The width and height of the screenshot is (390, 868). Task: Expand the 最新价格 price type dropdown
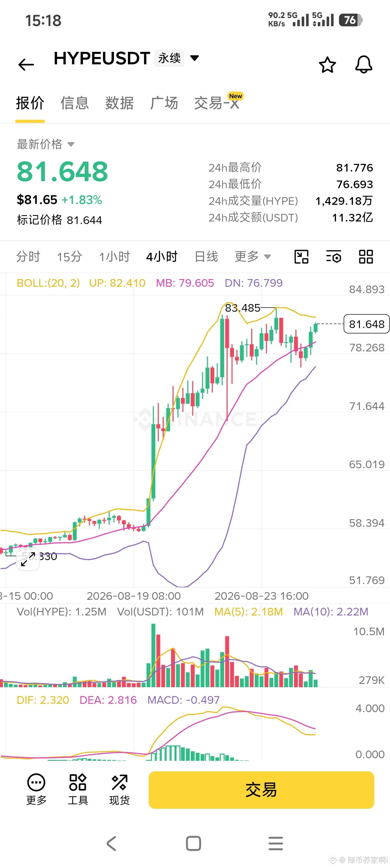coord(45,144)
